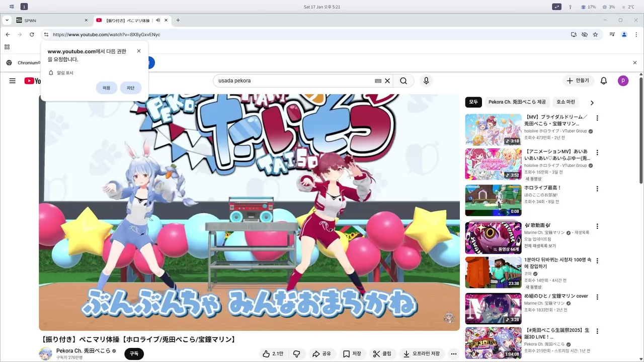Share the video via 공유 button

click(321, 354)
